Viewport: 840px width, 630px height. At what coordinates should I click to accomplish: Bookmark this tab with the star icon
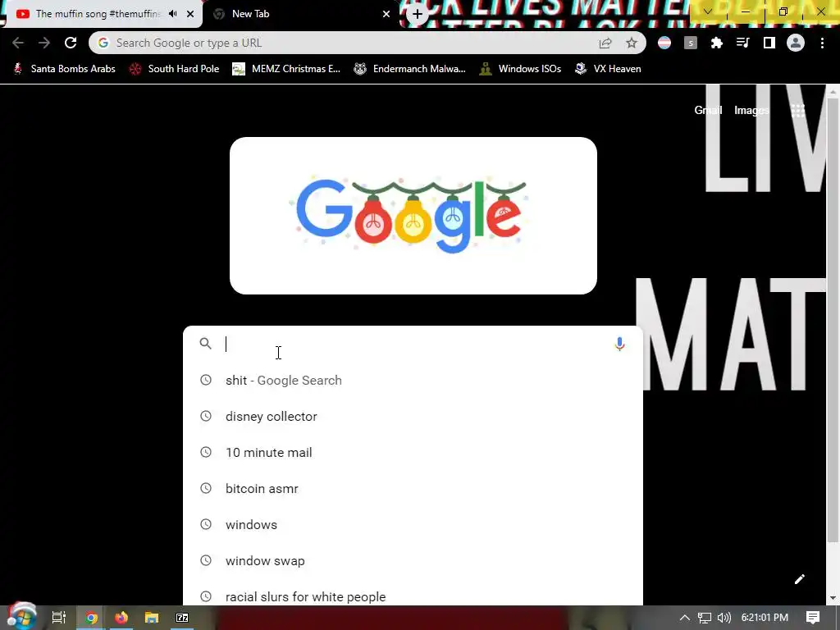(x=632, y=43)
